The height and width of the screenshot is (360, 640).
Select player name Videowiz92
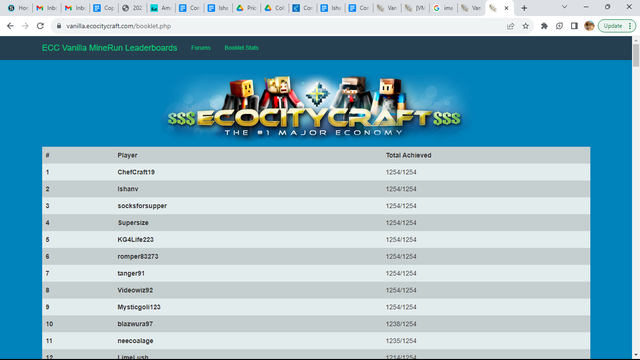click(135, 290)
